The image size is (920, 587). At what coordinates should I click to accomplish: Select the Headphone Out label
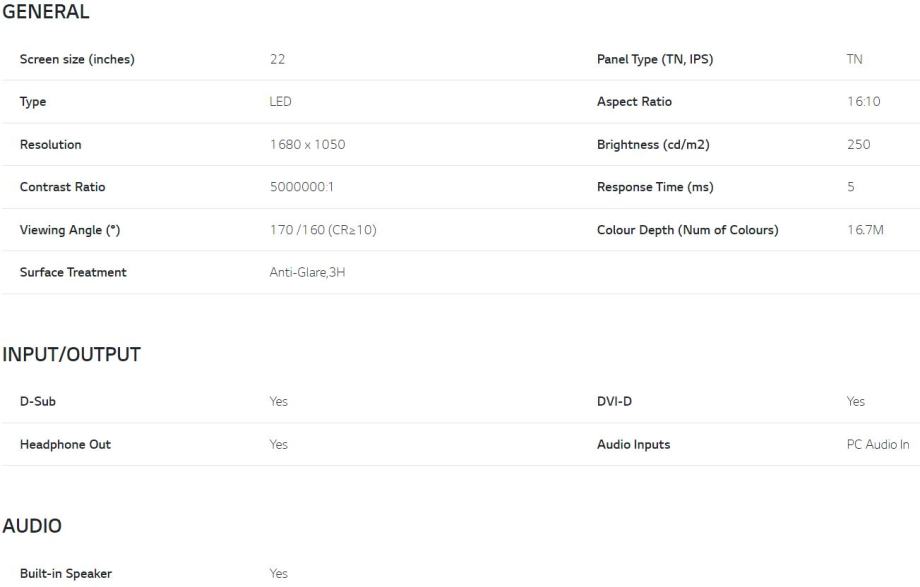(x=65, y=444)
